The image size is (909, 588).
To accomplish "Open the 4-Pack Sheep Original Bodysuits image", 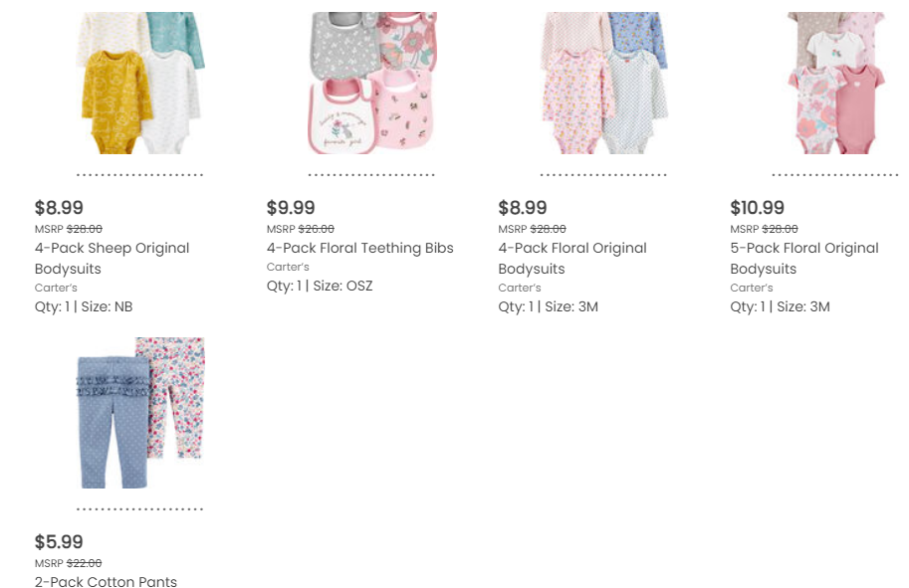I will [140, 83].
